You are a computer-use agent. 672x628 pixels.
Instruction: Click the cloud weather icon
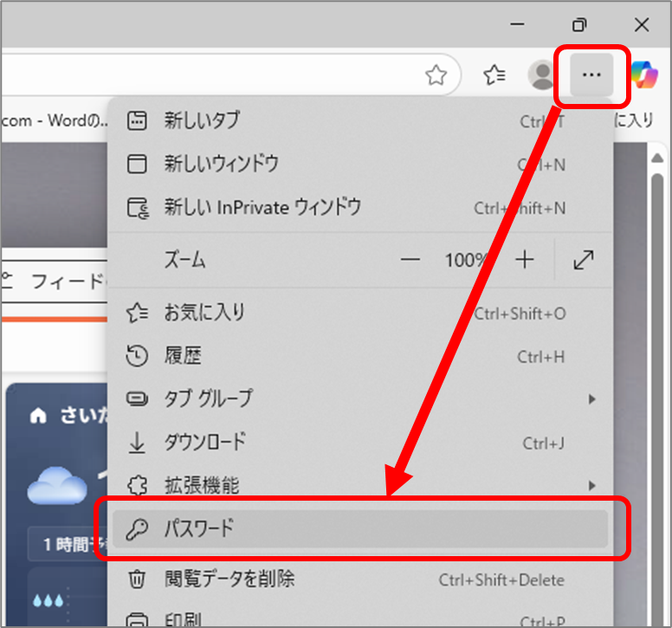[x=57, y=486]
